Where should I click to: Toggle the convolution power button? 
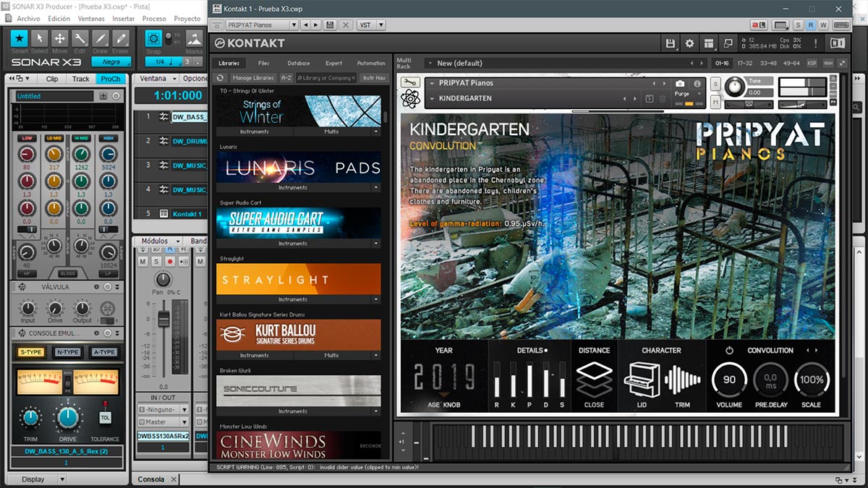(729, 351)
